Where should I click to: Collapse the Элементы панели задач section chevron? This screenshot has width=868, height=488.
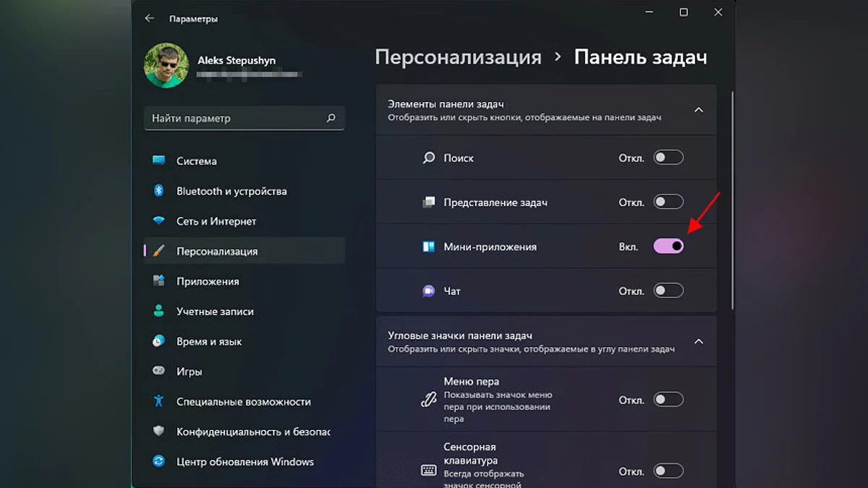click(699, 110)
